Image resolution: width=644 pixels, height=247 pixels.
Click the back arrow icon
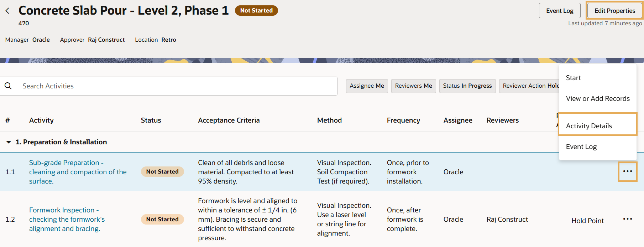coord(7,11)
